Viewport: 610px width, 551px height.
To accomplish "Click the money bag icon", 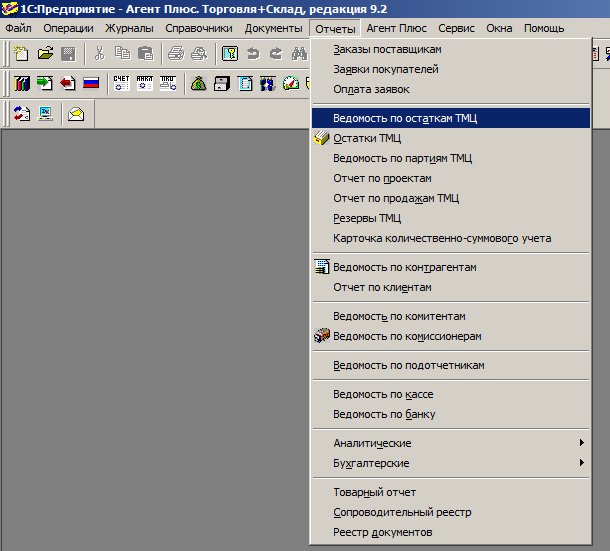I will point(198,83).
